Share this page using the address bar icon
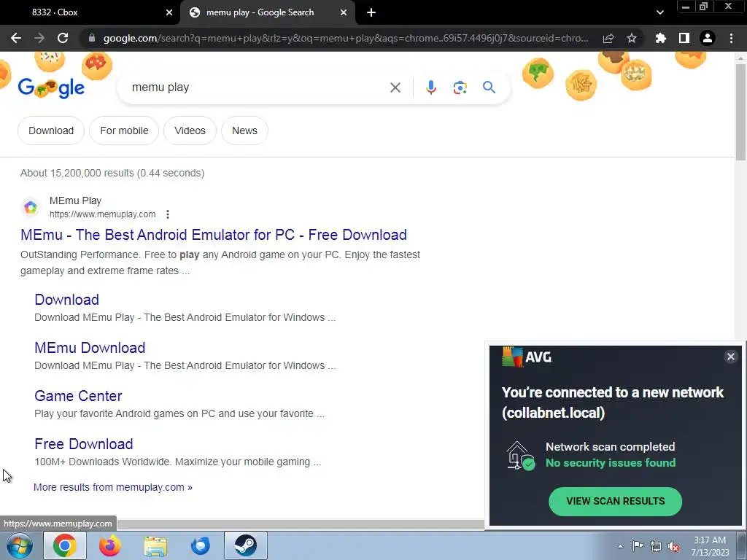747x560 pixels. [608, 38]
